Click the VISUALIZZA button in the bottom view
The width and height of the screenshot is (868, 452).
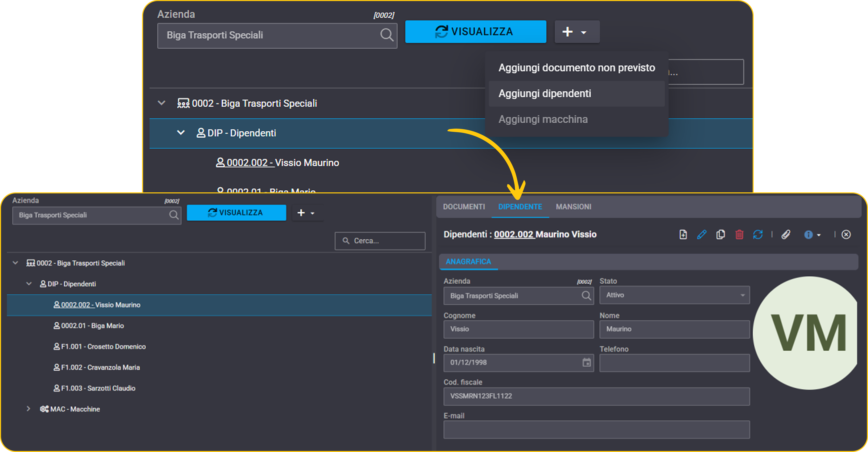tap(236, 213)
